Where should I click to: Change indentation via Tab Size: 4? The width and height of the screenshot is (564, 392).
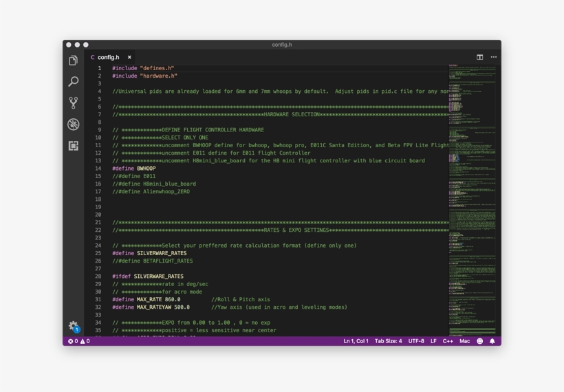(x=388, y=341)
